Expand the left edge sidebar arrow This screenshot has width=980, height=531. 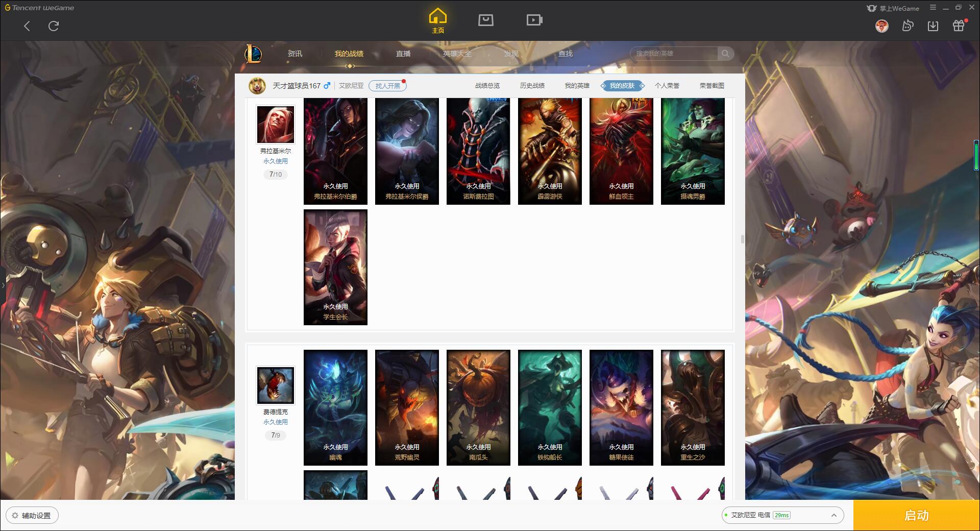pos(3,285)
